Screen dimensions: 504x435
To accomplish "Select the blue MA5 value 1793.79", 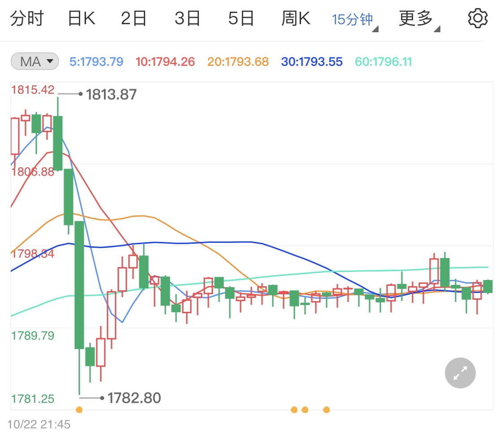I will [96, 61].
